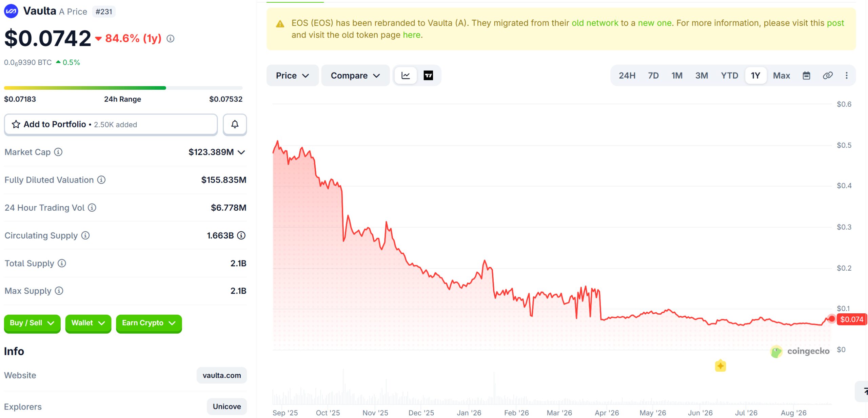Click info icon beside 84.6% change
Screen dimensions: 868x418
pyautogui.click(x=171, y=39)
